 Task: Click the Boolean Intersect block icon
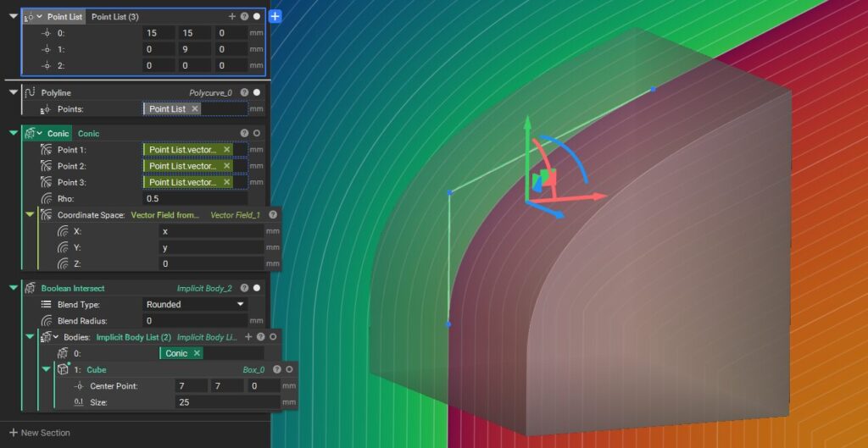click(30, 288)
